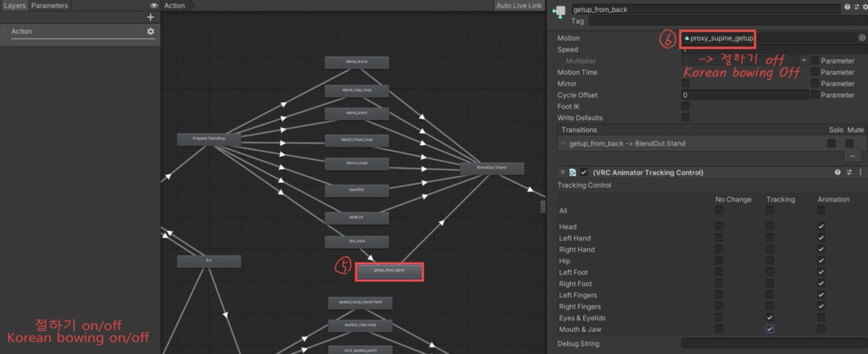The width and height of the screenshot is (868, 354).
Task: Select the die_hold state node
Action: (x=357, y=241)
